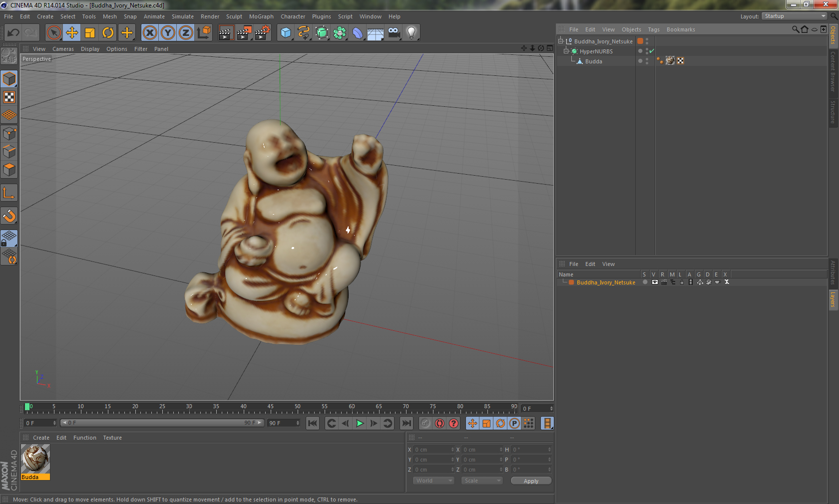Add a floor environment object
The width and height of the screenshot is (839, 504).
coord(376,33)
